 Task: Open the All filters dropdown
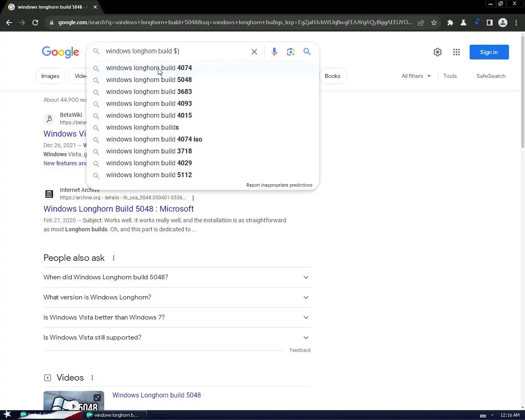point(416,76)
